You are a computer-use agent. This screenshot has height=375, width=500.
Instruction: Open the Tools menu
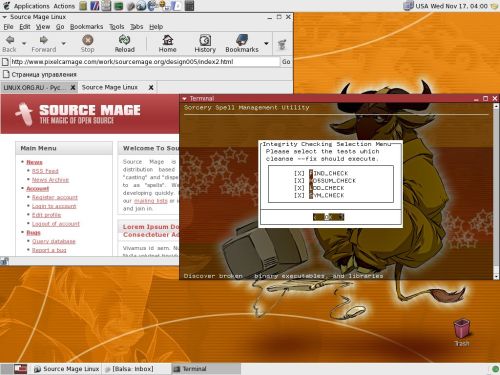click(117, 27)
